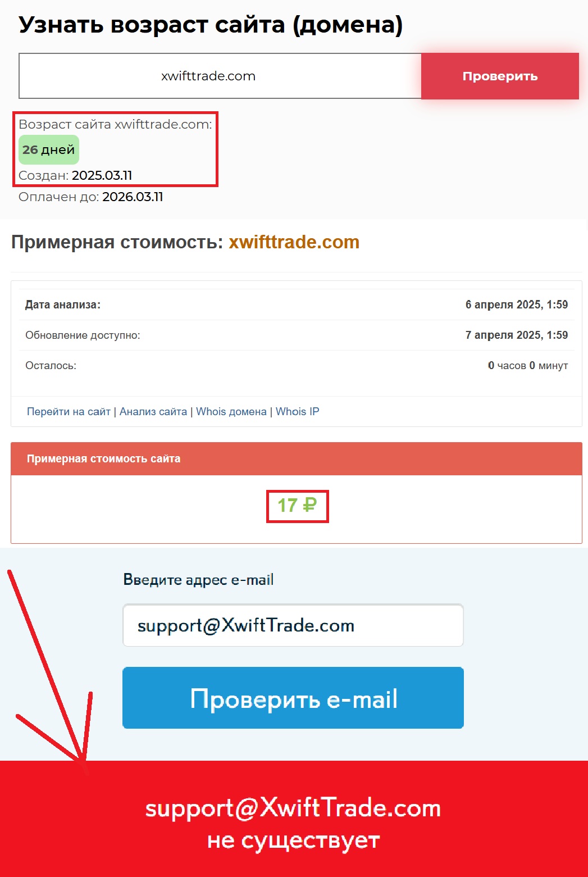Click the 17 ₽ site value
This screenshot has width=588, height=877.
point(297,506)
